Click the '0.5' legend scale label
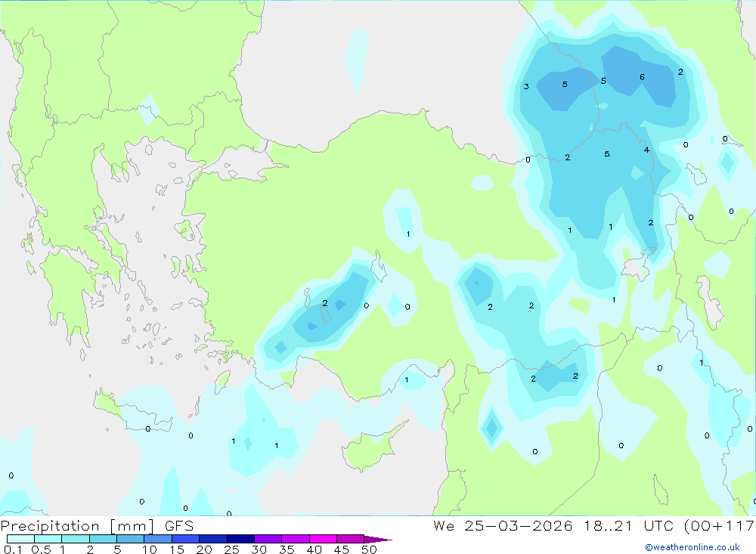Image resolution: width=756 pixels, height=554 pixels. coord(41,549)
